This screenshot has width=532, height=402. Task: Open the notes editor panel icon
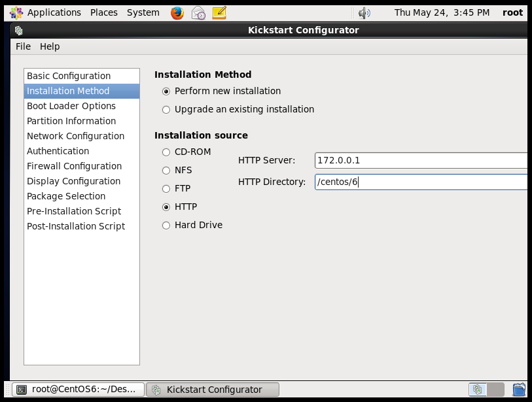coord(219,13)
